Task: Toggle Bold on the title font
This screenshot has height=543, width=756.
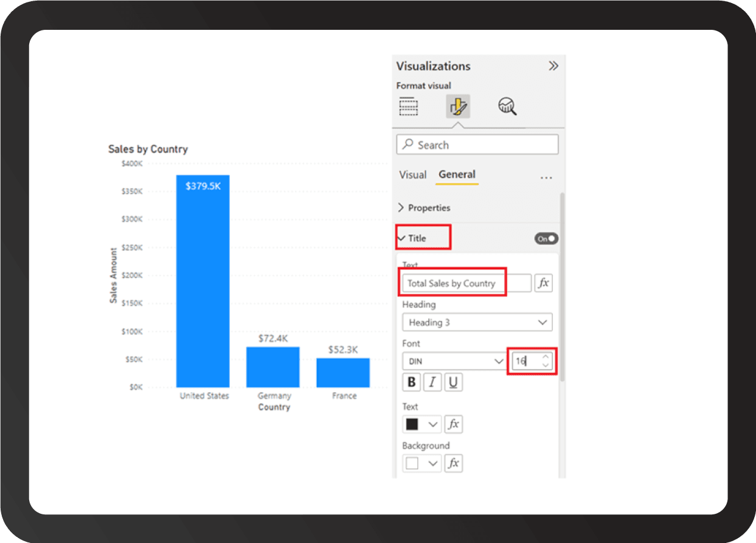Action: 412,382
